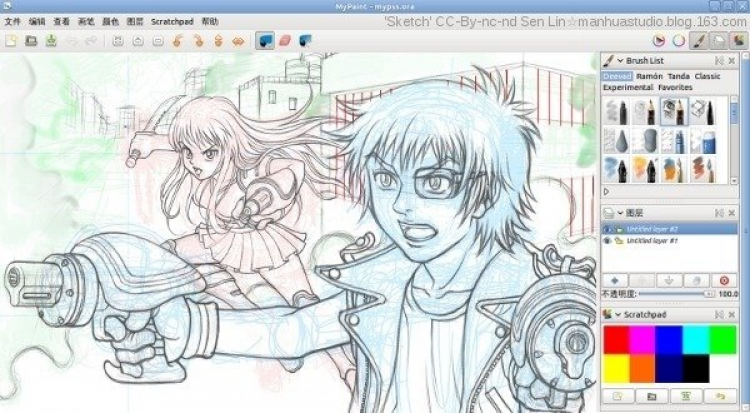
Task: Toggle visibility of Untitled layer #1
Action: (x=607, y=241)
